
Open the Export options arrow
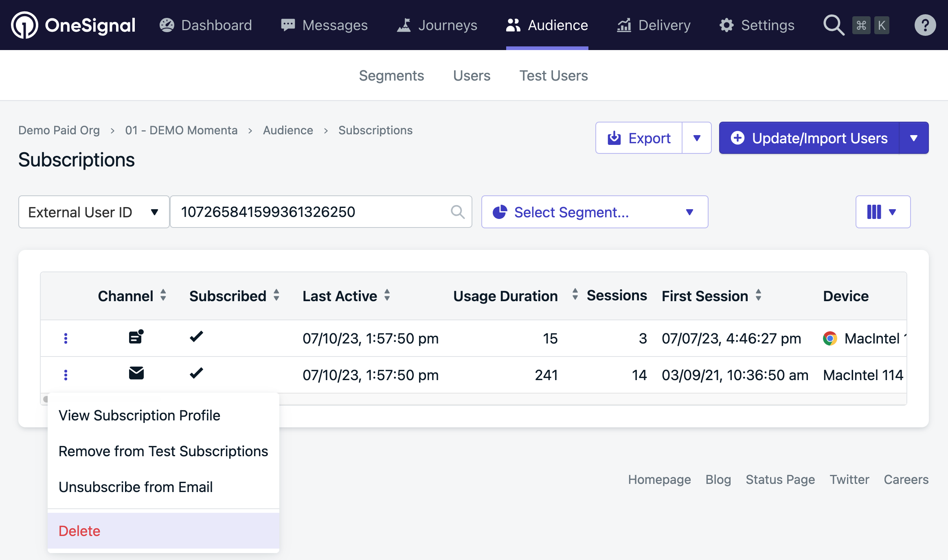coord(697,138)
